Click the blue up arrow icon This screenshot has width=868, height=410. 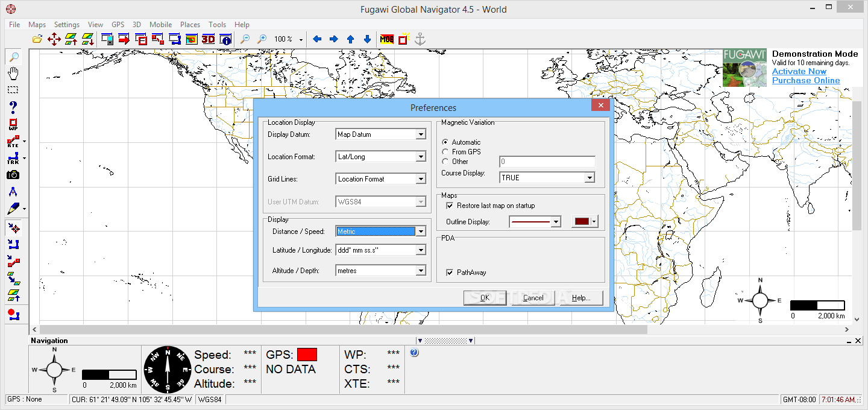(350, 39)
